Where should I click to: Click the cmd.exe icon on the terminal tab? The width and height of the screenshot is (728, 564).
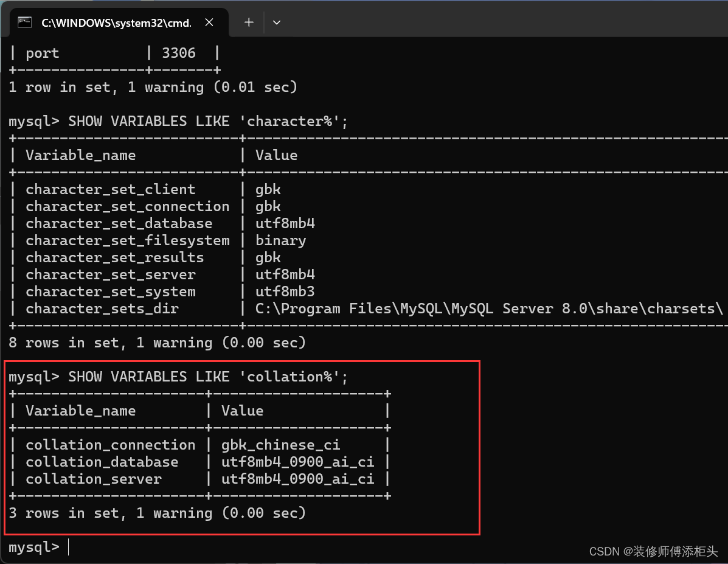click(x=24, y=21)
